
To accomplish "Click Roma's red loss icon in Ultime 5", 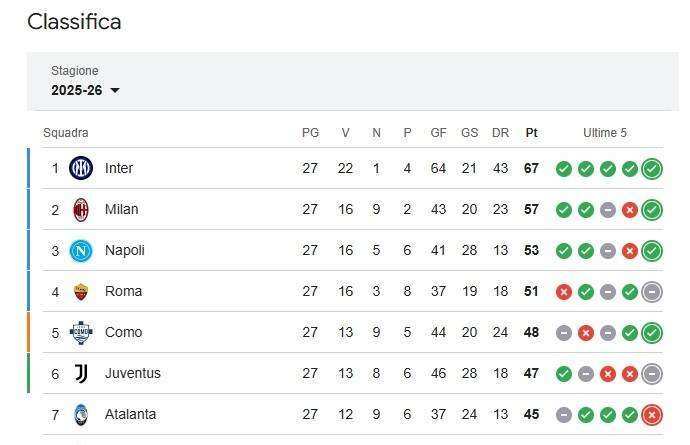I will coord(564,291).
